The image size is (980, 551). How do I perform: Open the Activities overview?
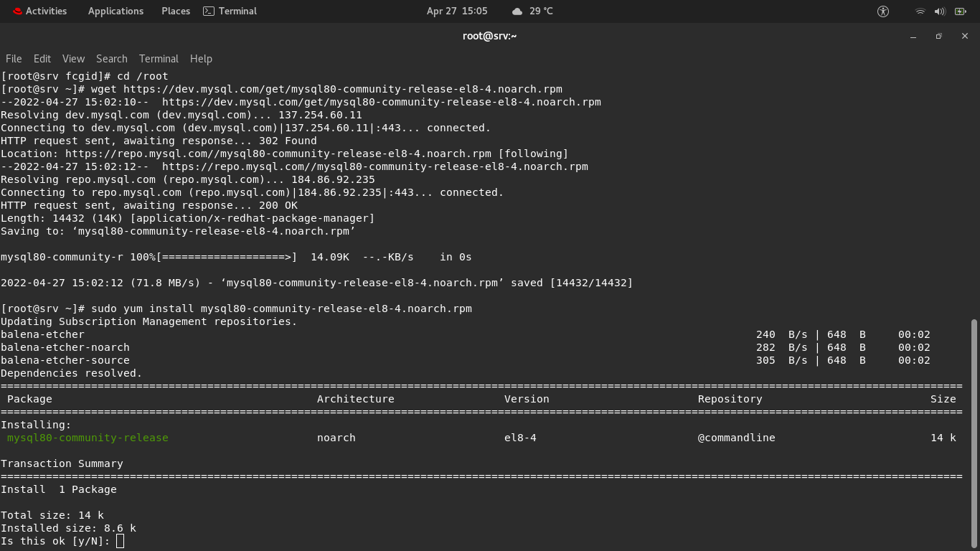39,11
